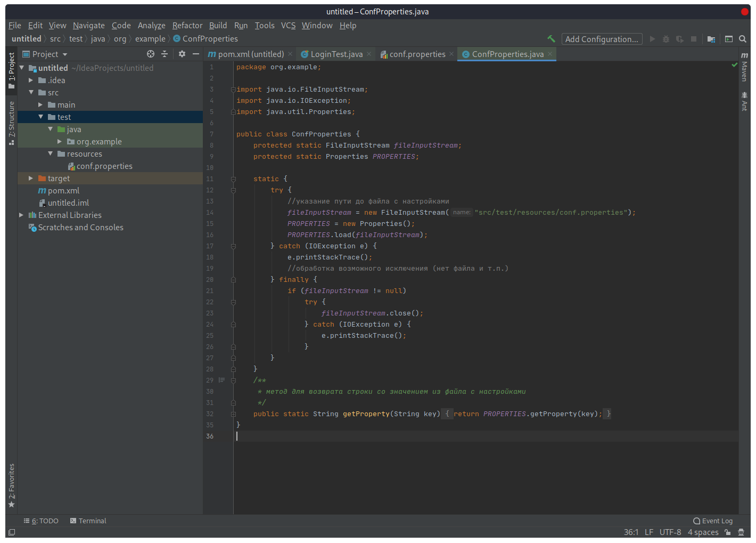Screen dimensions: 756x543
Task: Hide the Project tool window
Action: (x=196, y=54)
